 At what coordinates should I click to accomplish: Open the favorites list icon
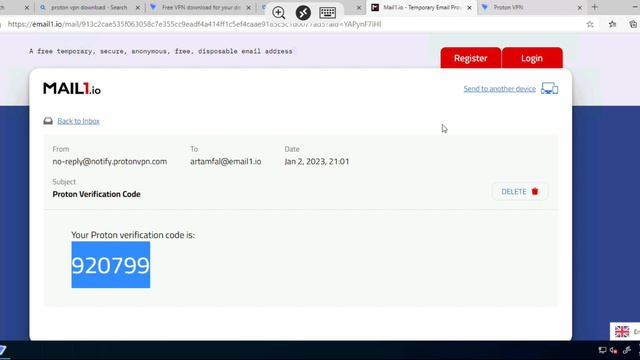pos(612,24)
